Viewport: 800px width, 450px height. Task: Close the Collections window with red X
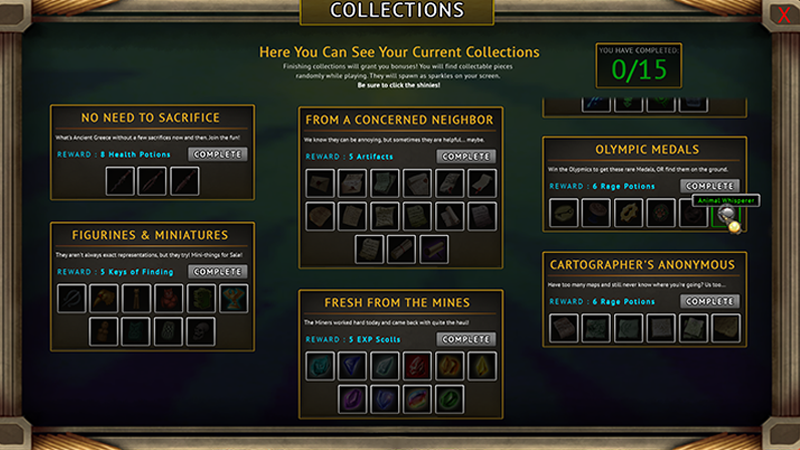pos(784,15)
